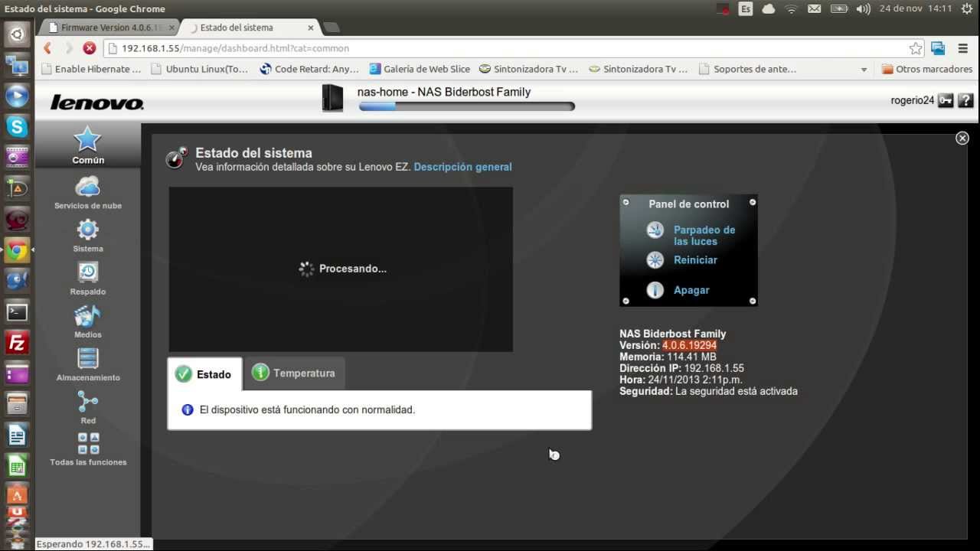
Task: Click the Chrome forward button
Action: 68,48
